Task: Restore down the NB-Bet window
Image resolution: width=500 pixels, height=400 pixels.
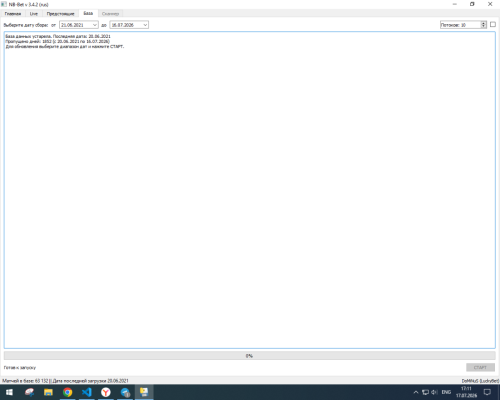Action: point(472,4)
